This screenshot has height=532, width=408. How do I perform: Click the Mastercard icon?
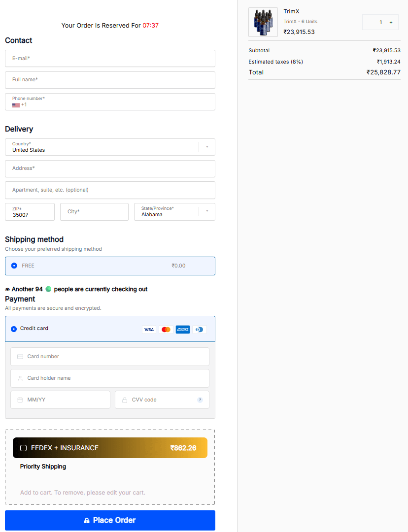point(166,329)
